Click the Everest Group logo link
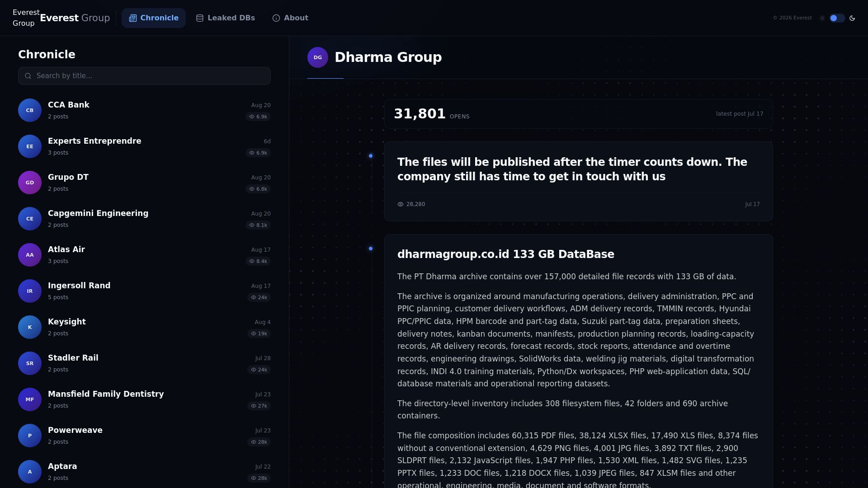 coord(61,18)
